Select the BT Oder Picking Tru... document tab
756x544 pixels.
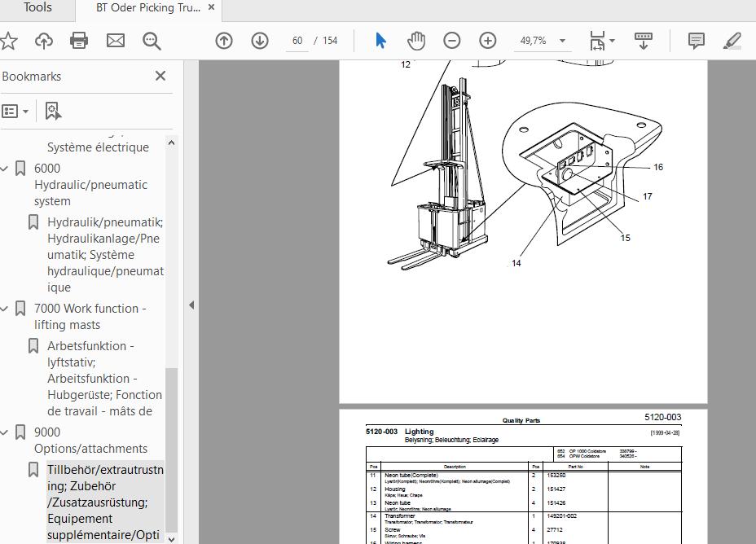click(x=148, y=7)
